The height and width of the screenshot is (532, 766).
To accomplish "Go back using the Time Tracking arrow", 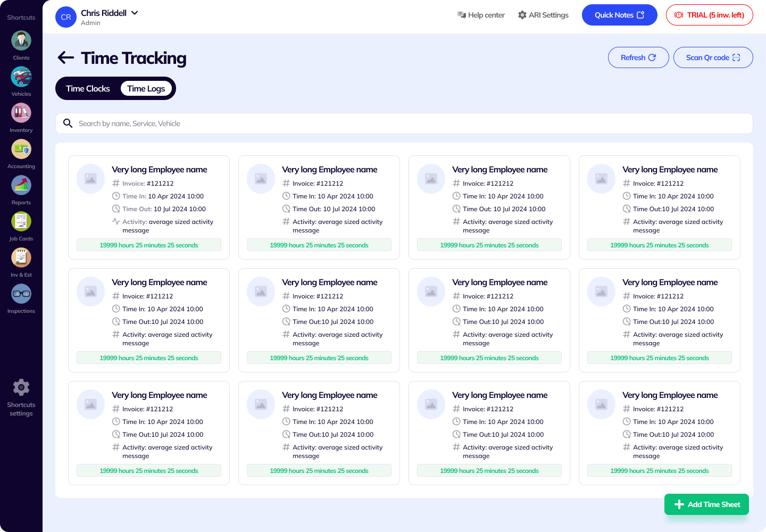I will coord(65,57).
